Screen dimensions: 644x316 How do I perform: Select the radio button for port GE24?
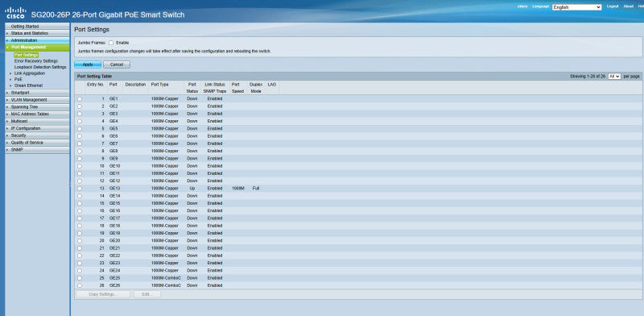79,270
